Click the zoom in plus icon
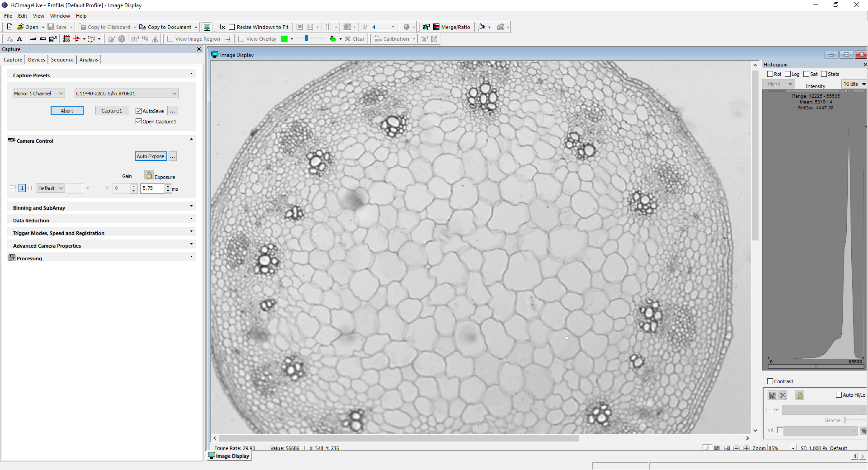Viewport: 868px width, 470px height. [x=746, y=448]
